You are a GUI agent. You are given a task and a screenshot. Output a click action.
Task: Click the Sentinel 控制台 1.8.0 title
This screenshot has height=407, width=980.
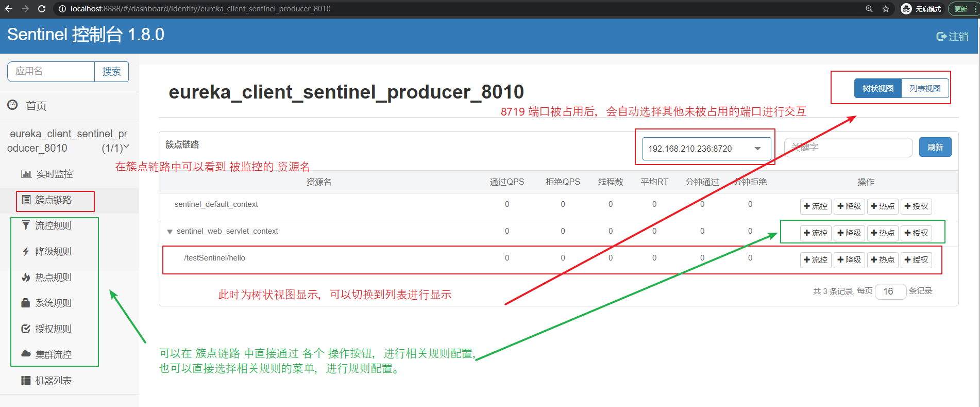(86, 35)
